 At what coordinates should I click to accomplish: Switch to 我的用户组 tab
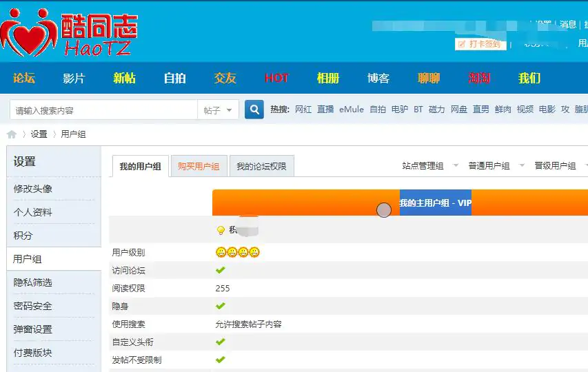click(x=140, y=166)
